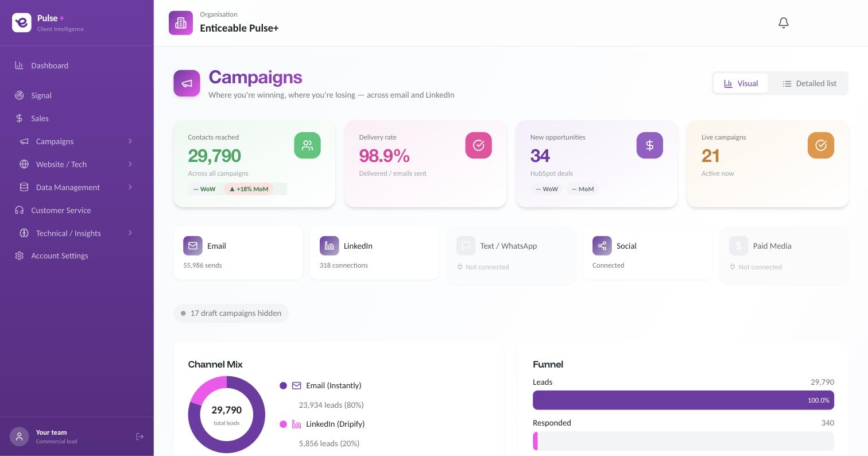The height and width of the screenshot is (456, 868).
Task: Click the Text / WhatsApp chat icon
Action: click(x=466, y=246)
